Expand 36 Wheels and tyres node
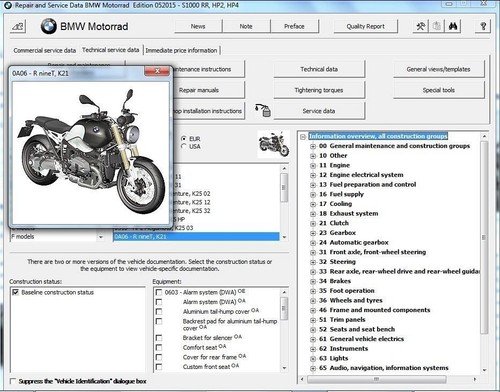The width and height of the screenshot is (500, 392). (313, 301)
